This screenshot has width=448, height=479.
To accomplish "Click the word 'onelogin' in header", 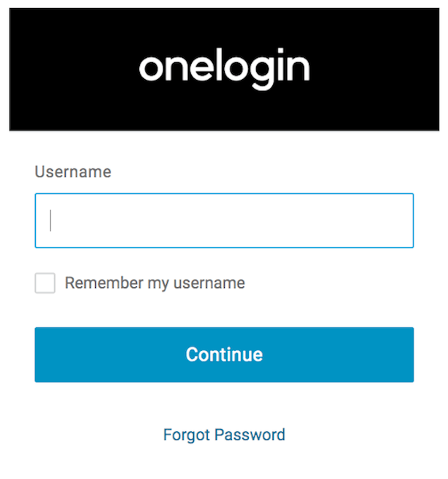I will (224, 68).
